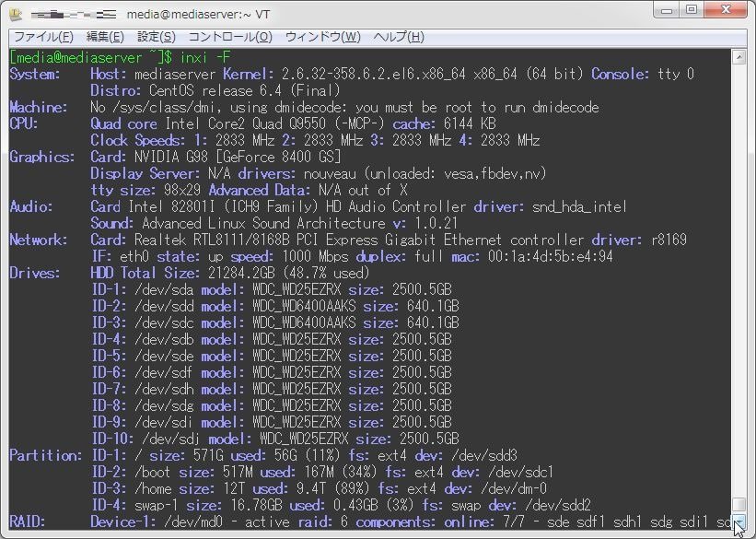
Task: Click 'Intel Core2 Quad Q9550' text
Action: click(x=246, y=123)
